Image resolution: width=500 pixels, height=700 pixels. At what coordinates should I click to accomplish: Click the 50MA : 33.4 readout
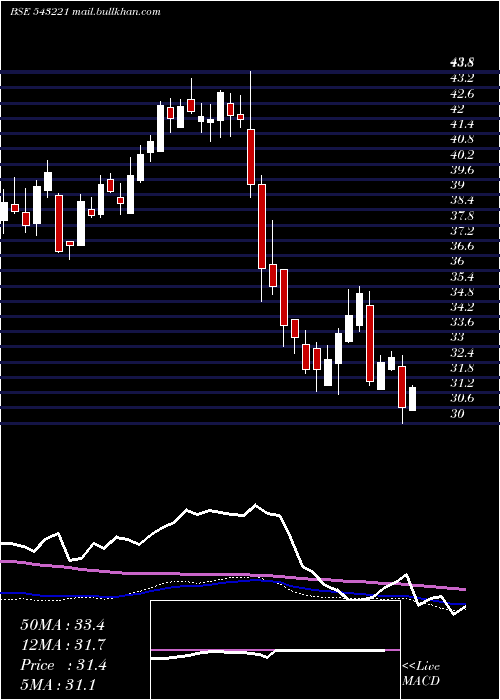[x=62, y=625]
